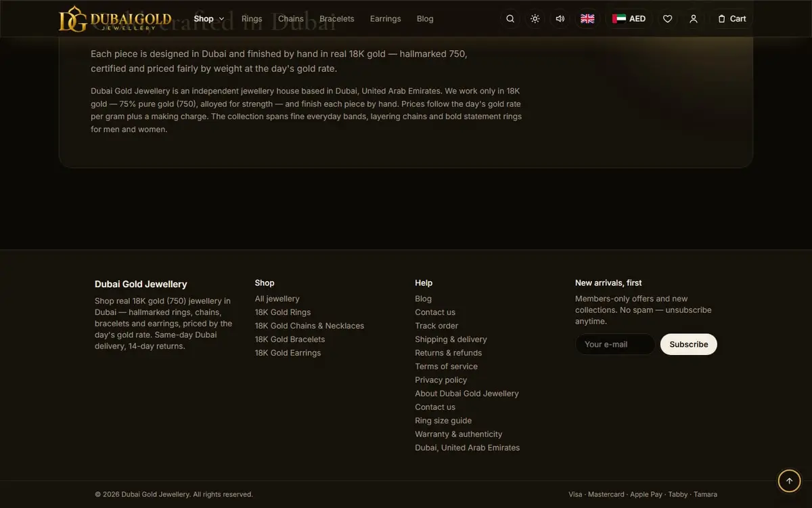This screenshot has height=508, width=812.
Task: Open Rings in the top navigation
Action: click(252, 19)
